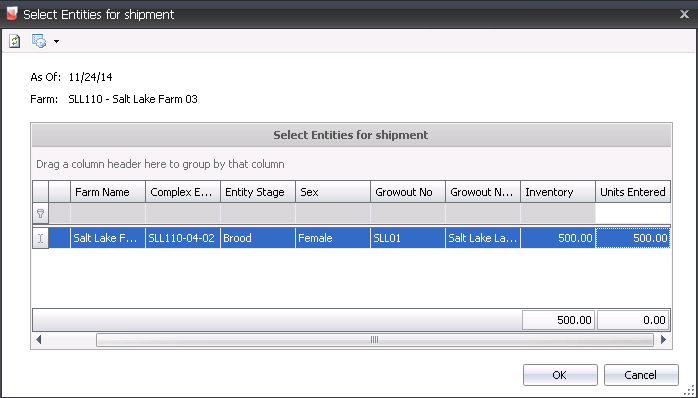Sort by the Inventory column header
The height and width of the screenshot is (398, 698).
[x=558, y=192]
